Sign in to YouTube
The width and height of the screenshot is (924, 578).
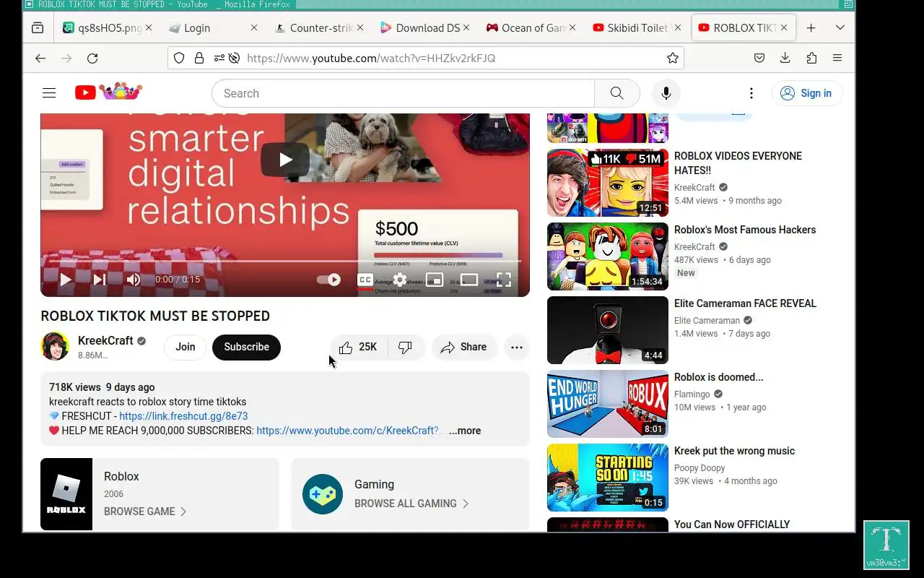[807, 93]
